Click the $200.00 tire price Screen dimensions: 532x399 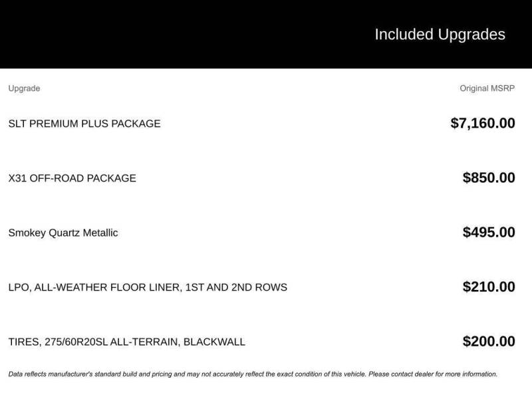488,341
